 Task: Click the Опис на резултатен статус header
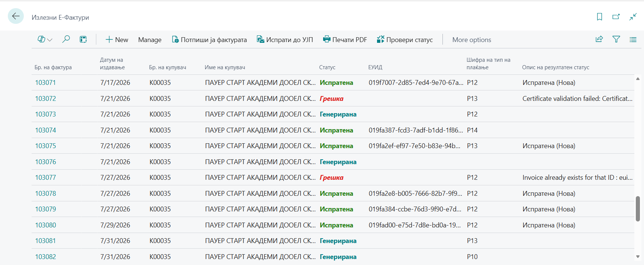[x=556, y=67]
